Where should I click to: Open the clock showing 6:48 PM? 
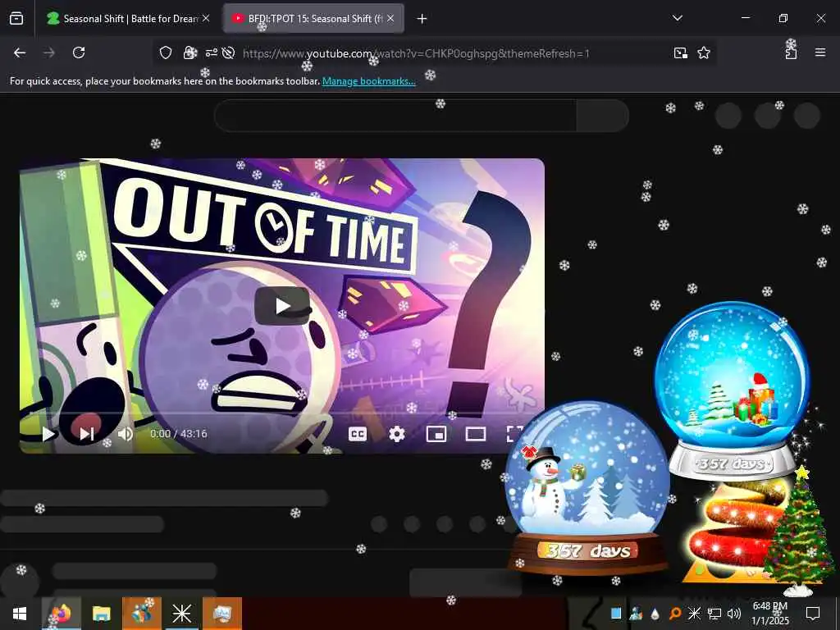click(769, 614)
